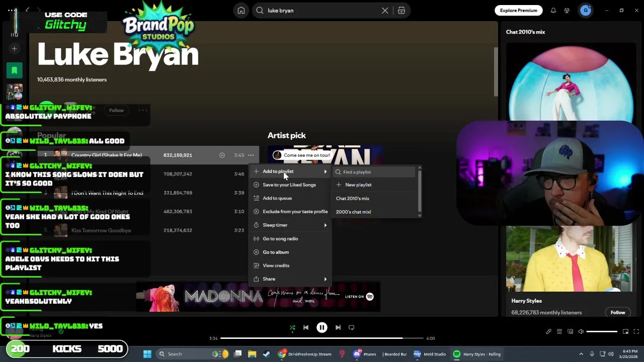This screenshot has width=644, height=362.
Task: Click the search field containing luke bryan
Action: [322, 11]
